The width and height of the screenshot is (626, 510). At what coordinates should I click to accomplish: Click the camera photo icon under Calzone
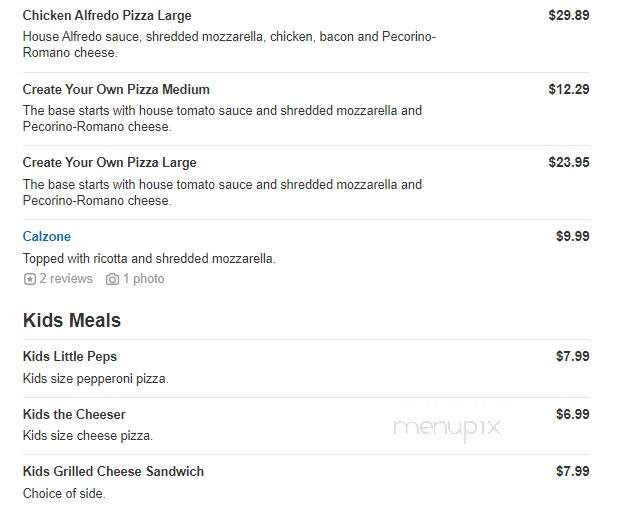[112, 279]
